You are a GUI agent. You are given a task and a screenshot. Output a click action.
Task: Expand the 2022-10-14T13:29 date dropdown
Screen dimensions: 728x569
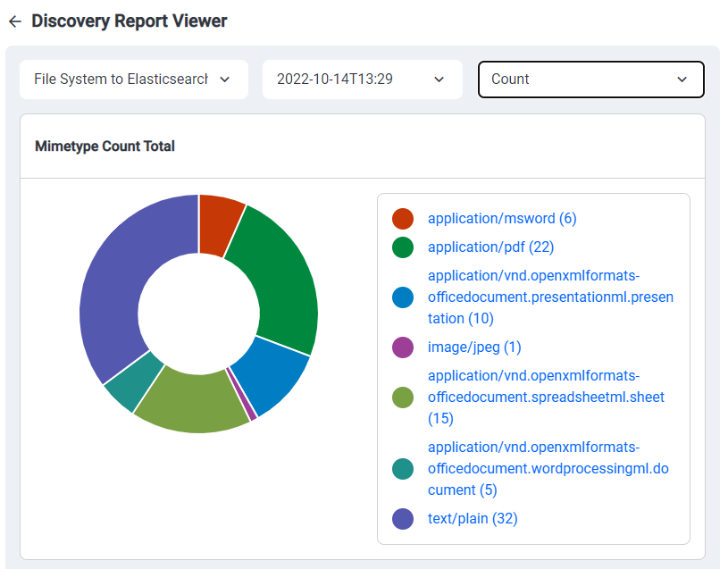click(x=362, y=79)
